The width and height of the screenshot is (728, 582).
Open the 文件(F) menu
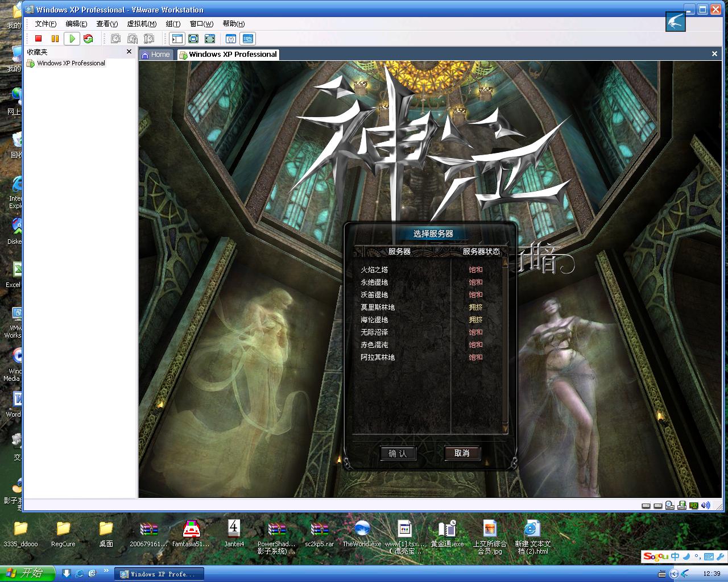tap(45, 24)
